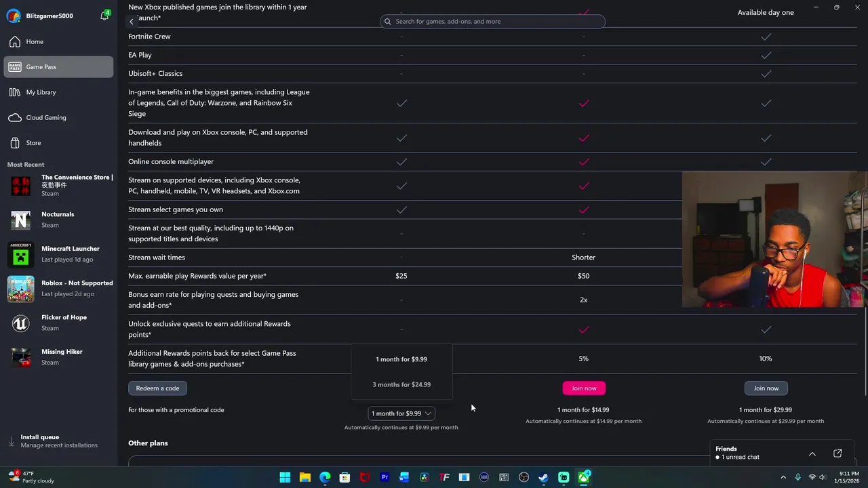
Task: Click the Xbox app taskbar icon
Action: (583, 478)
